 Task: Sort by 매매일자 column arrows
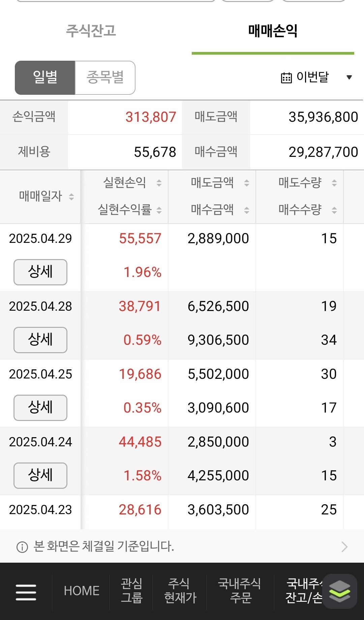point(71,196)
